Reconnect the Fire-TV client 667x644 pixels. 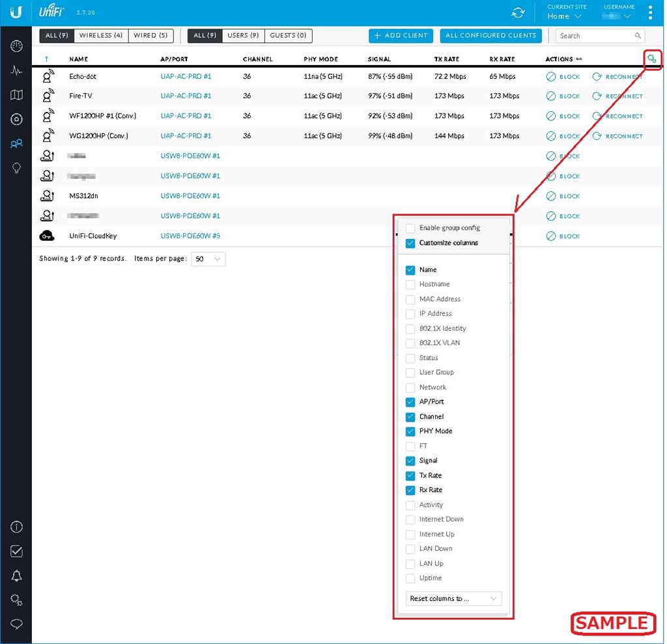point(617,96)
